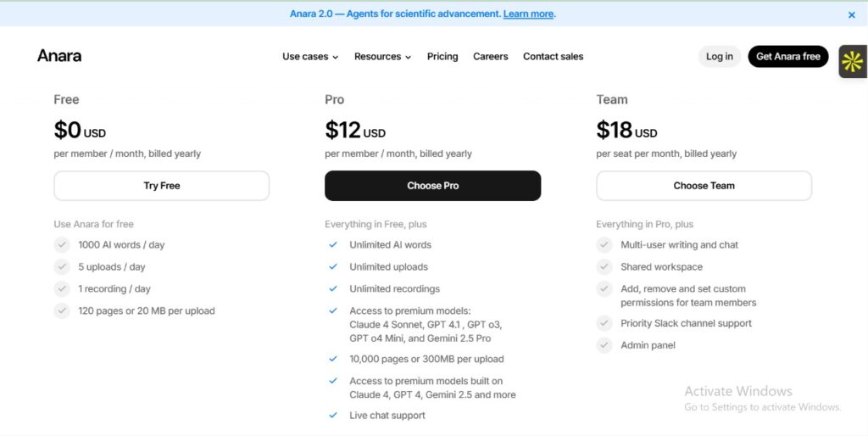Click the Log in button

[x=719, y=57]
